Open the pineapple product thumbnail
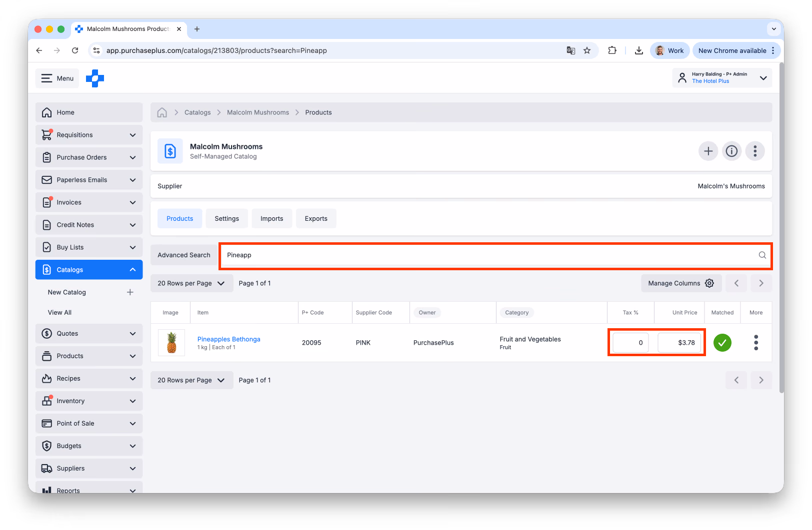This screenshot has height=530, width=812. (171, 343)
